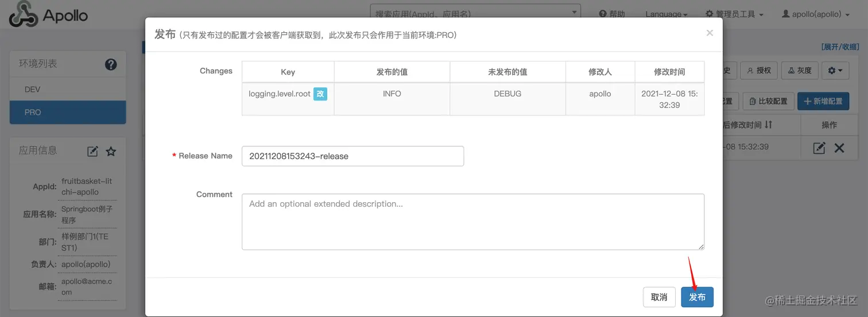Click the edit application info icon
Viewport: 868px width, 317px height.
pos(92,151)
